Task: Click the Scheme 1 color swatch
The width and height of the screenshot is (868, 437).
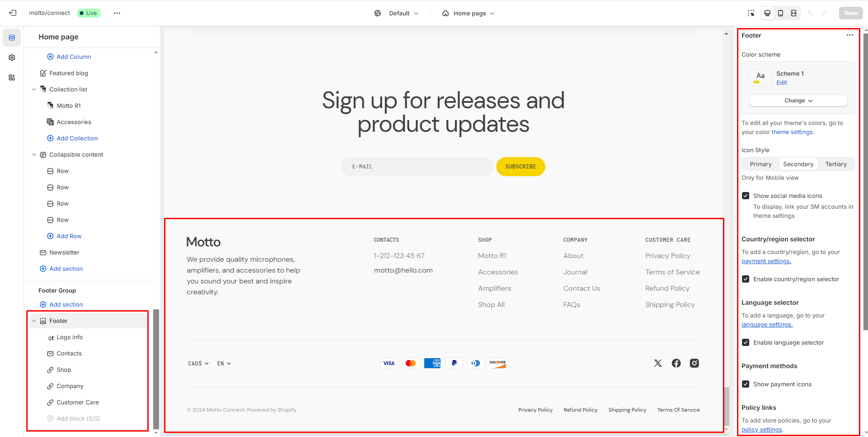Action: pyautogui.click(x=760, y=77)
